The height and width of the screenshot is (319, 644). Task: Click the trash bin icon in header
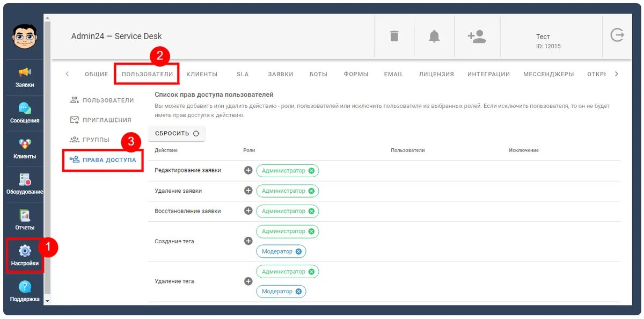click(394, 36)
